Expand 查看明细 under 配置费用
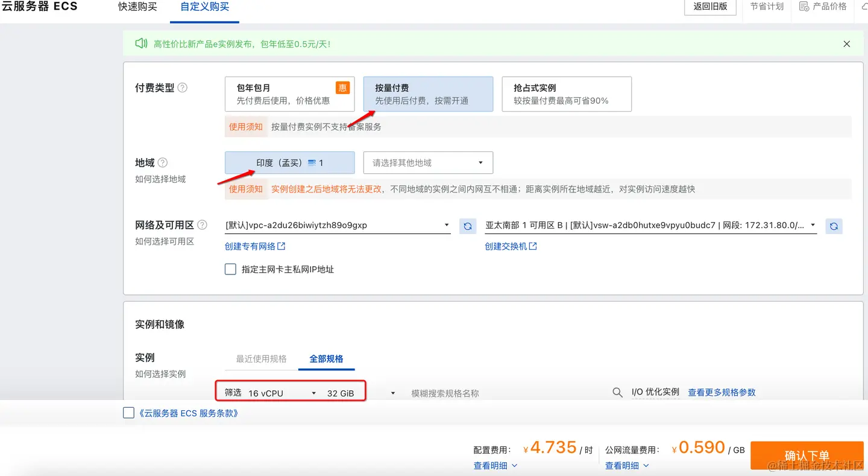Screen dimensions: 868x476 tap(495, 465)
